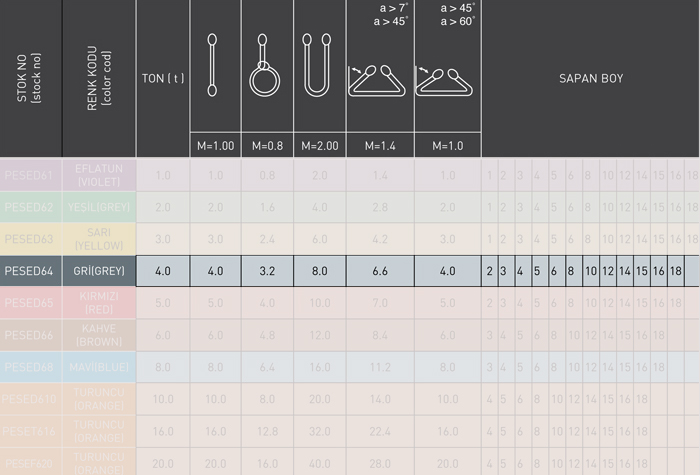This screenshot has width=700, height=475.
Task: Click the straight single sling icon
Action: pyautogui.click(x=212, y=65)
